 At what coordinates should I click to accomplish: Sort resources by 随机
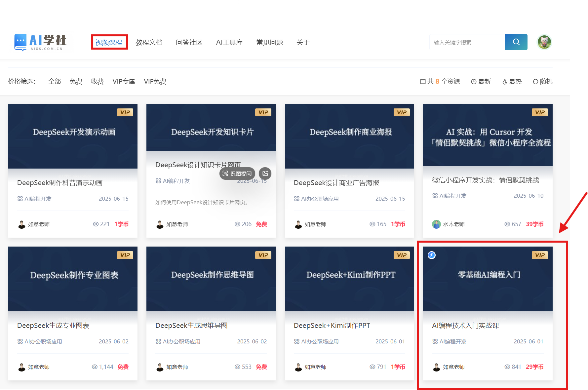pos(542,81)
